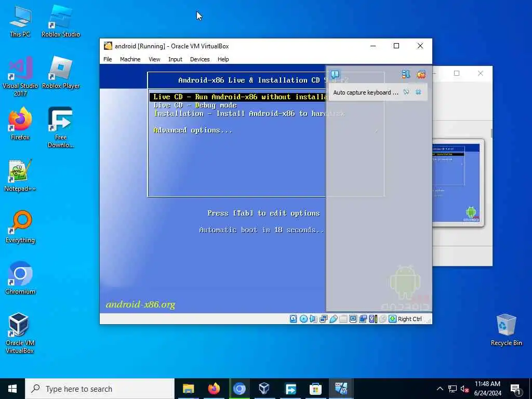Viewport: 532px width, 399px height.
Task: Open the Devices menu
Action: click(x=200, y=59)
